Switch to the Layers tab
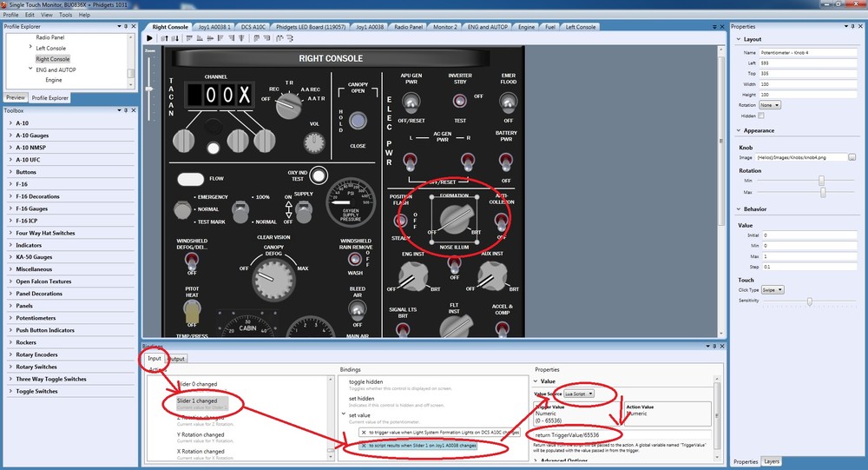The width and height of the screenshot is (868, 470). point(771,461)
